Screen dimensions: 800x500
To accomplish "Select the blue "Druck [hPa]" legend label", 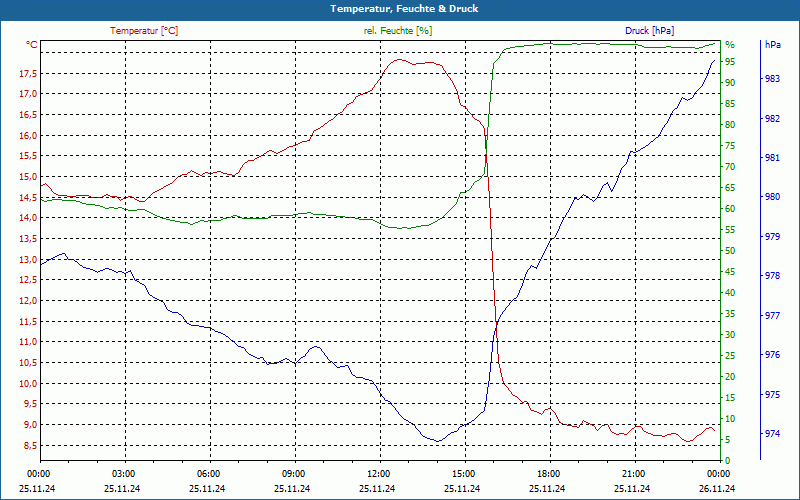I will coord(649,31).
